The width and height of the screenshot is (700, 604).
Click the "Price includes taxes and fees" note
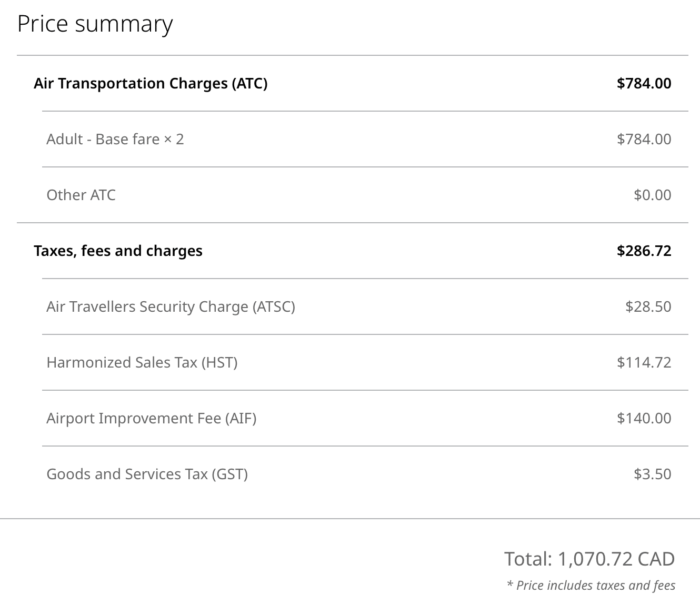pyautogui.click(x=591, y=586)
